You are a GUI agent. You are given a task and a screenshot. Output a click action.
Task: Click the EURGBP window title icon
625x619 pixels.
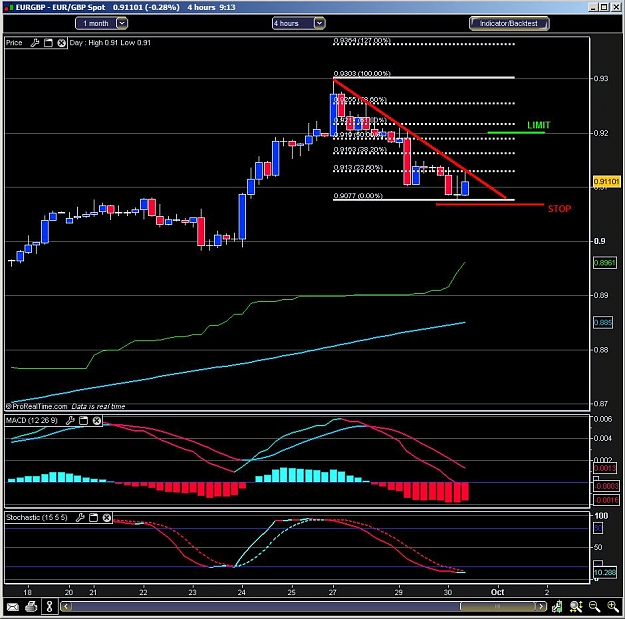pos(10,7)
